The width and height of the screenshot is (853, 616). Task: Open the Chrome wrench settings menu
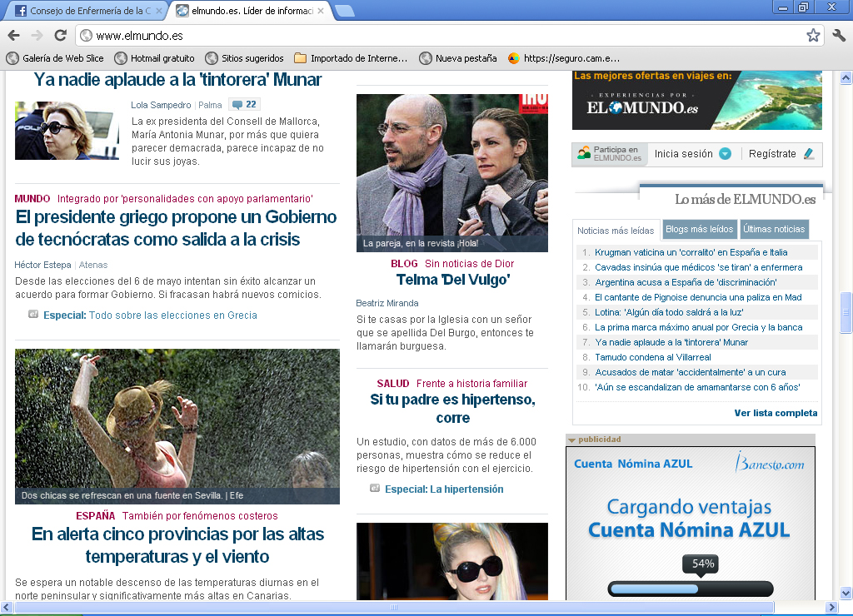838,36
